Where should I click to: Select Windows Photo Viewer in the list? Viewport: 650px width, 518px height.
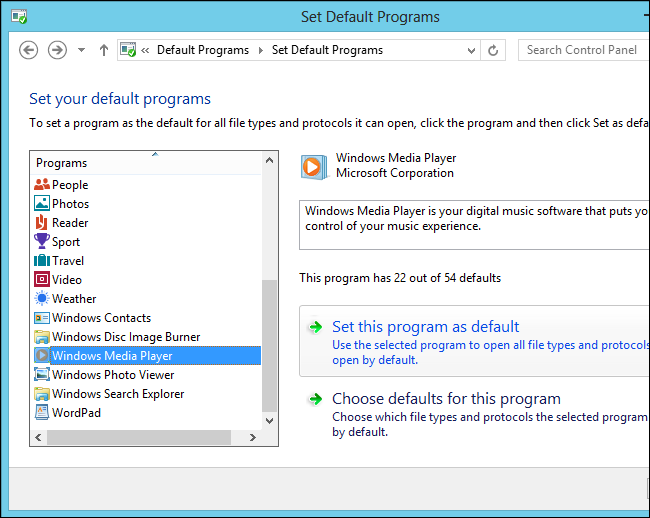coord(113,375)
